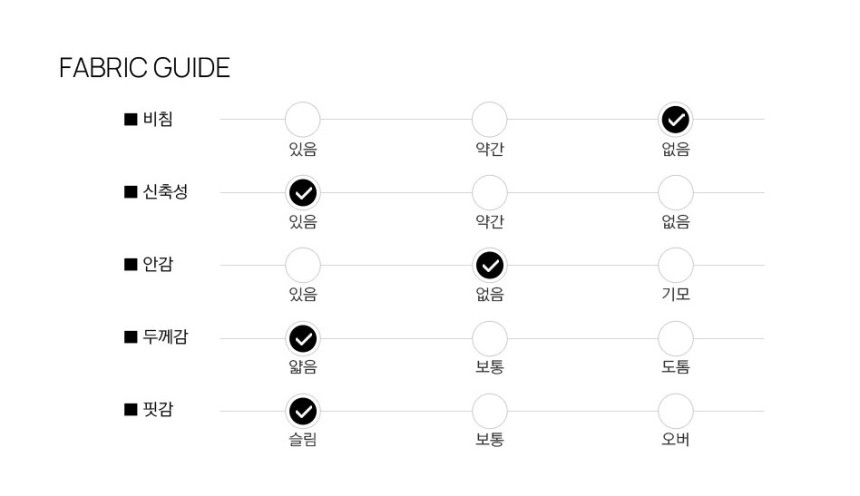Click the 비침 row label

point(158,119)
